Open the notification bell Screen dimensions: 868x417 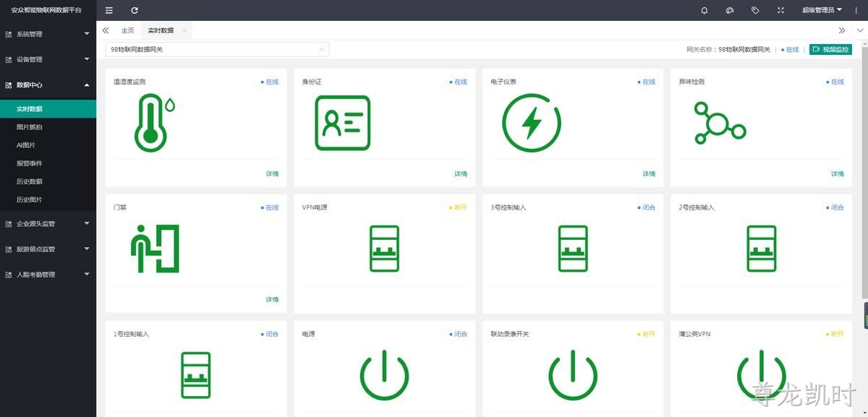(x=705, y=10)
